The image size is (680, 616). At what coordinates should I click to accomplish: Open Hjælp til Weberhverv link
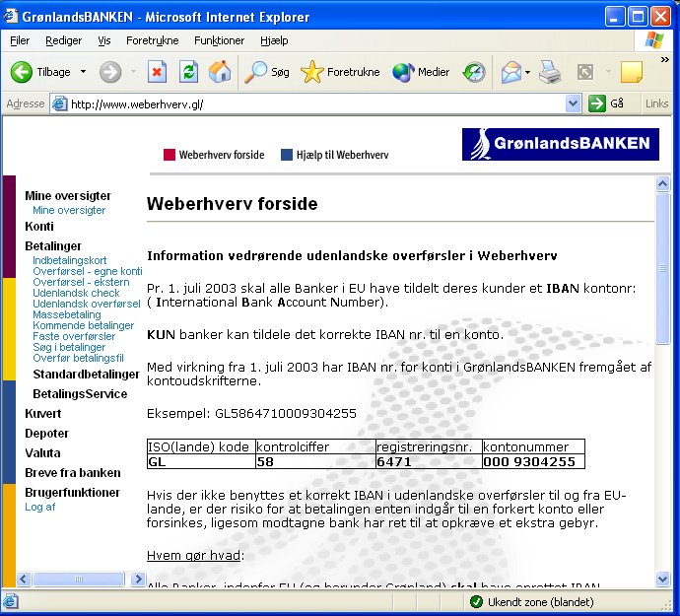coord(335,155)
